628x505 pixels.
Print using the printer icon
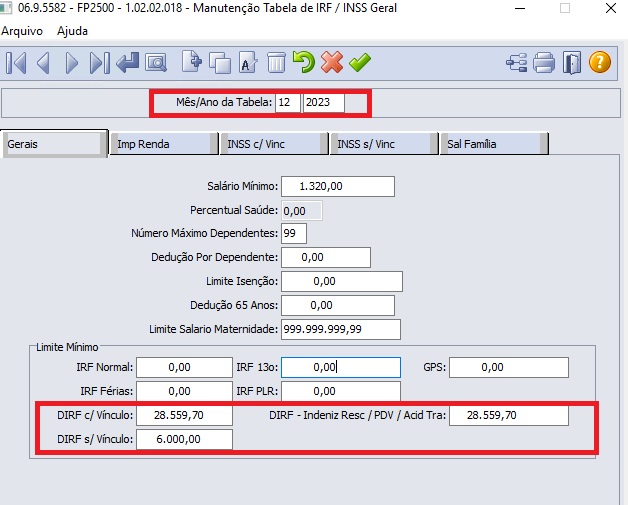[544, 63]
